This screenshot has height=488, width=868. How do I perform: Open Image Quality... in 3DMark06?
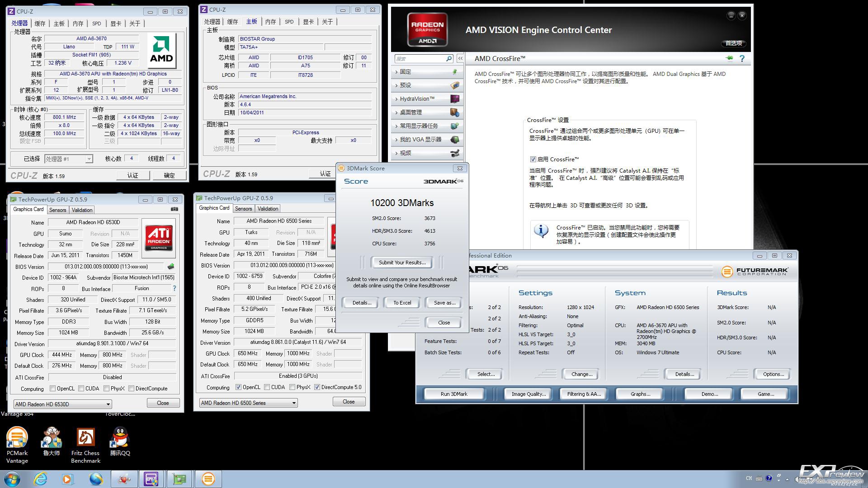click(x=529, y=394)
